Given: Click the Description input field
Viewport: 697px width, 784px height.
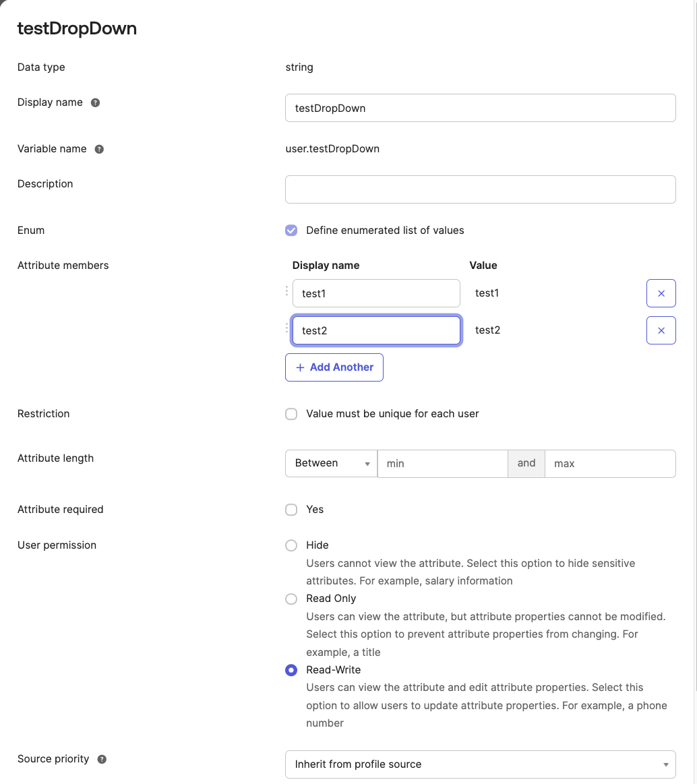Looking at the screenshot, I should [x=480, y=189].
